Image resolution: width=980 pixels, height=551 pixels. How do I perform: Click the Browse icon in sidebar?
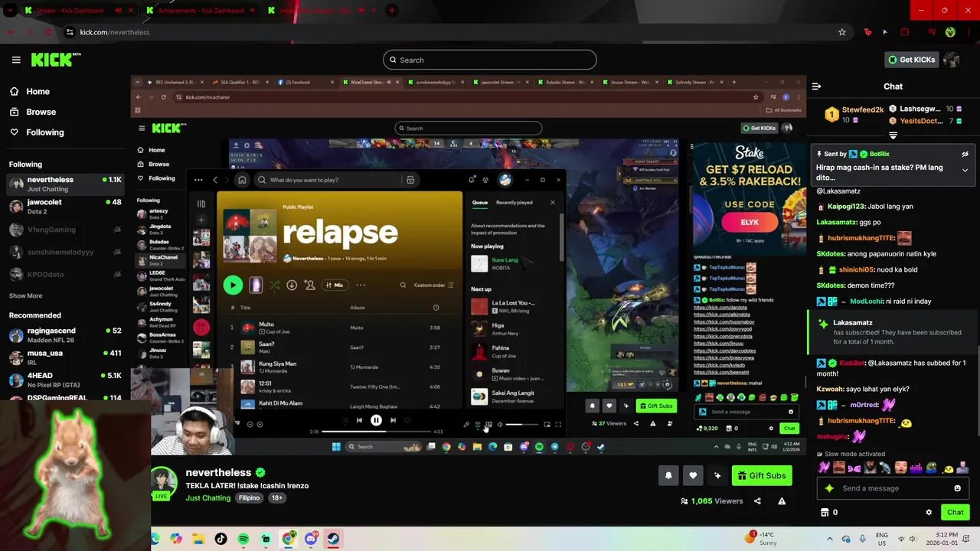(14, 112)
